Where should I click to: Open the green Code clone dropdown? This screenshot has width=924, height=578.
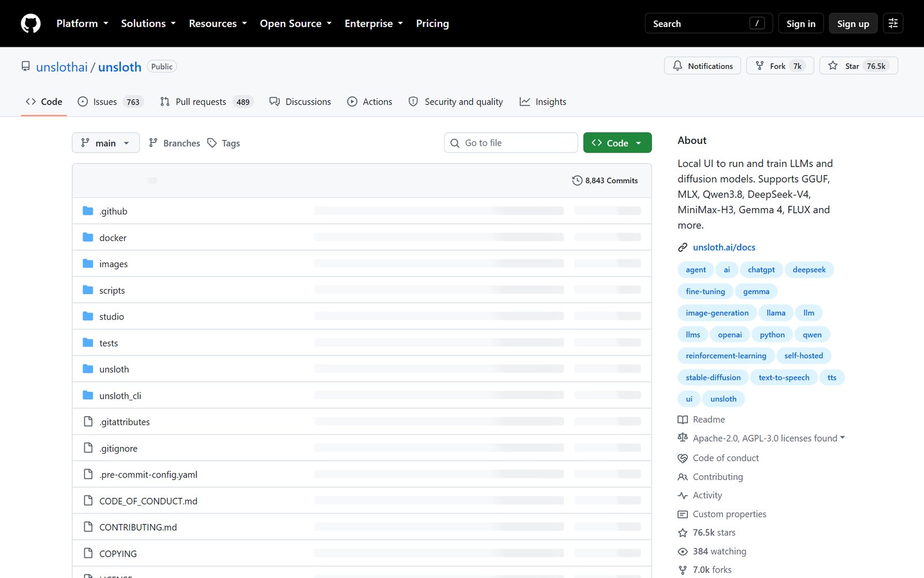(x=617, y=143)
